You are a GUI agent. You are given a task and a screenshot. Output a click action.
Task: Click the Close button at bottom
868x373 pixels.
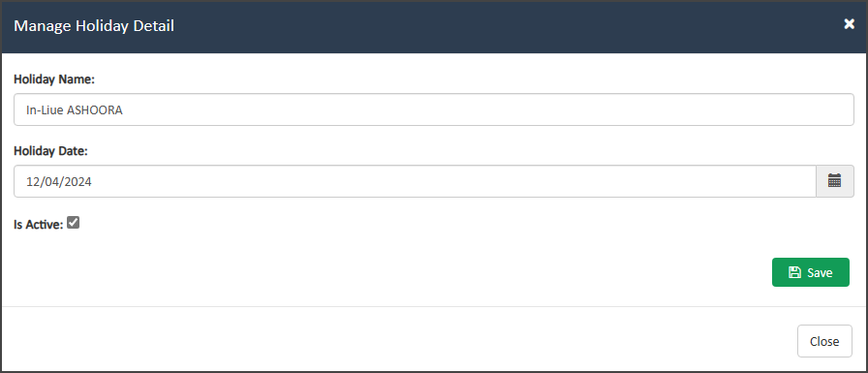click(824, 341)
